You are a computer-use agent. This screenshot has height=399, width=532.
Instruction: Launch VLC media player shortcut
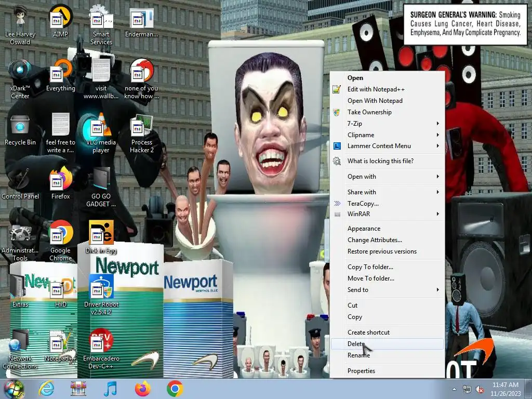click(101, 133)
